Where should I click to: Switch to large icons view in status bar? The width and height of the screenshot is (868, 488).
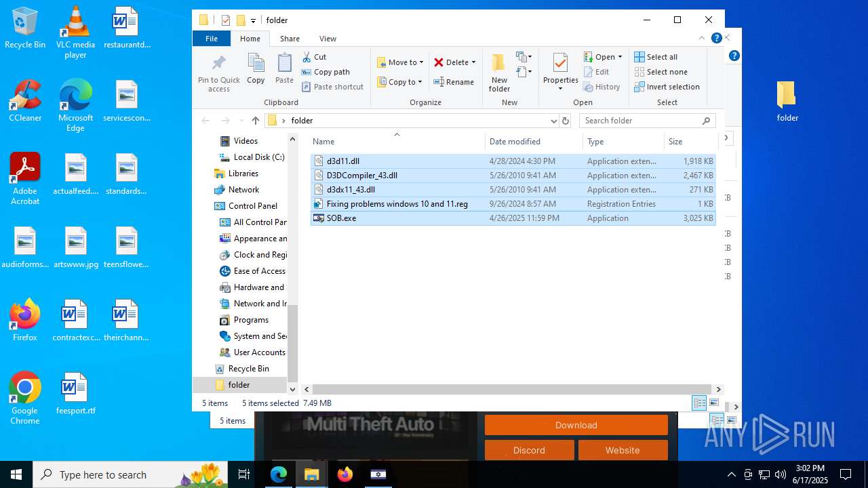point(713,403)
